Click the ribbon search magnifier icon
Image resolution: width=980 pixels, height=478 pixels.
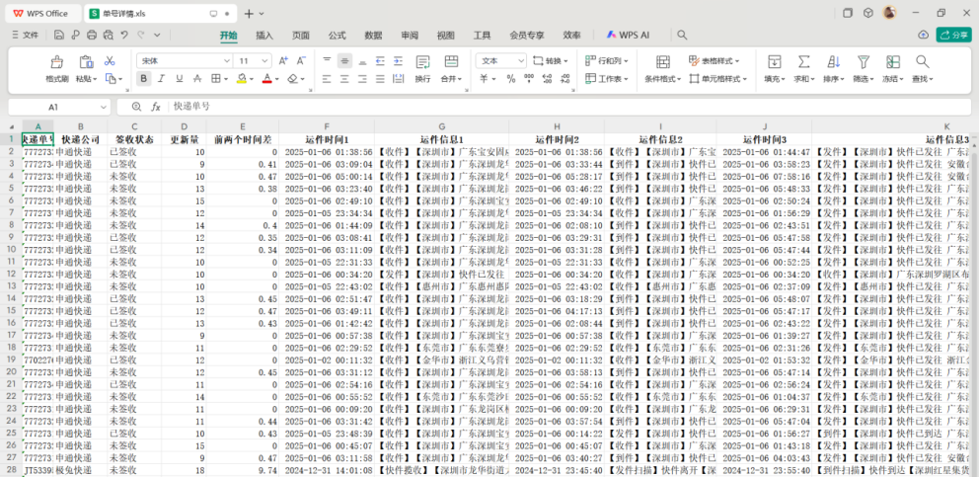pyautogui.click(x=683, y=35)
